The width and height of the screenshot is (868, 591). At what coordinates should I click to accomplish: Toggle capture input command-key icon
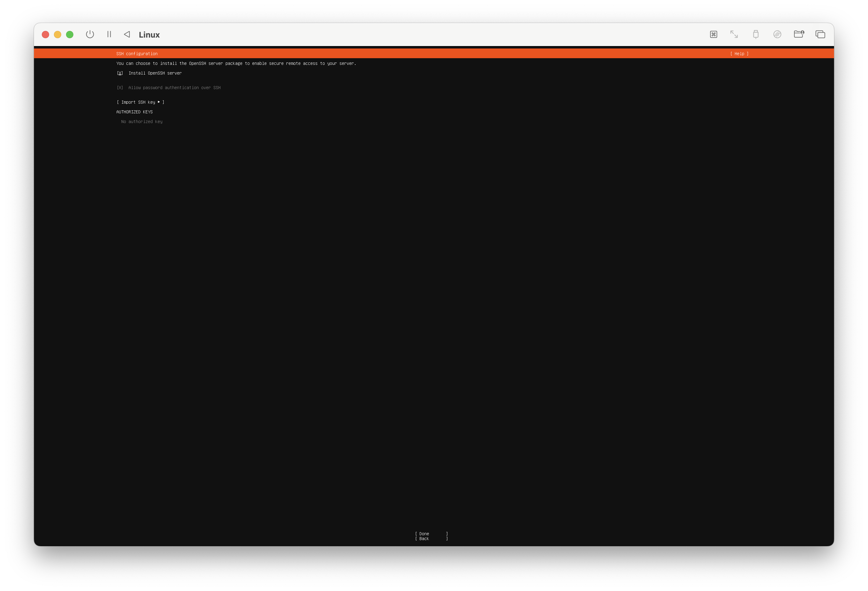tap(713, 34)
